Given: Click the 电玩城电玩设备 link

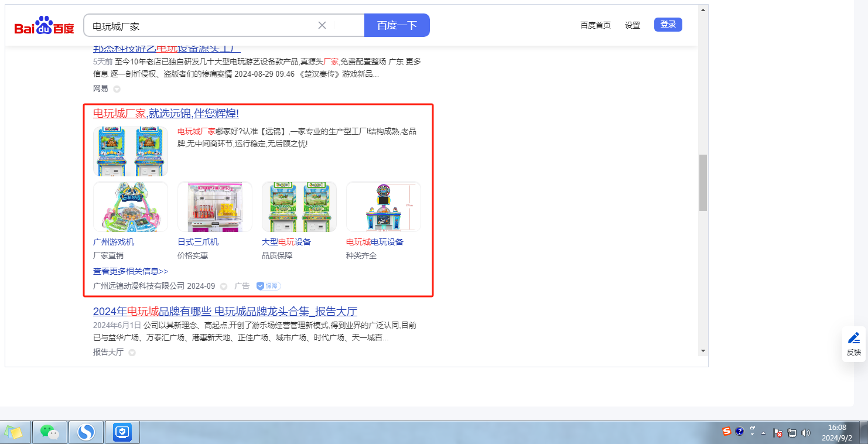Looking at the screenshot, I should click(x=375, y=242).
